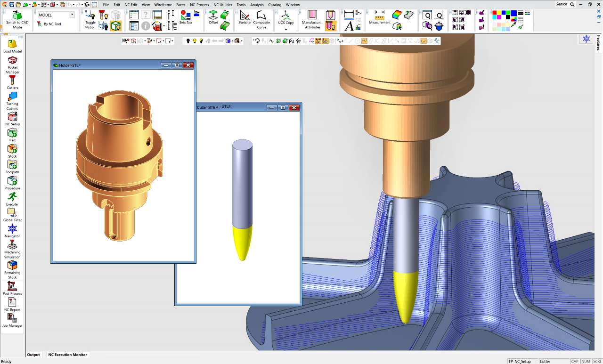
Task: Click the Remaining Stock icon
Action: 12,269
